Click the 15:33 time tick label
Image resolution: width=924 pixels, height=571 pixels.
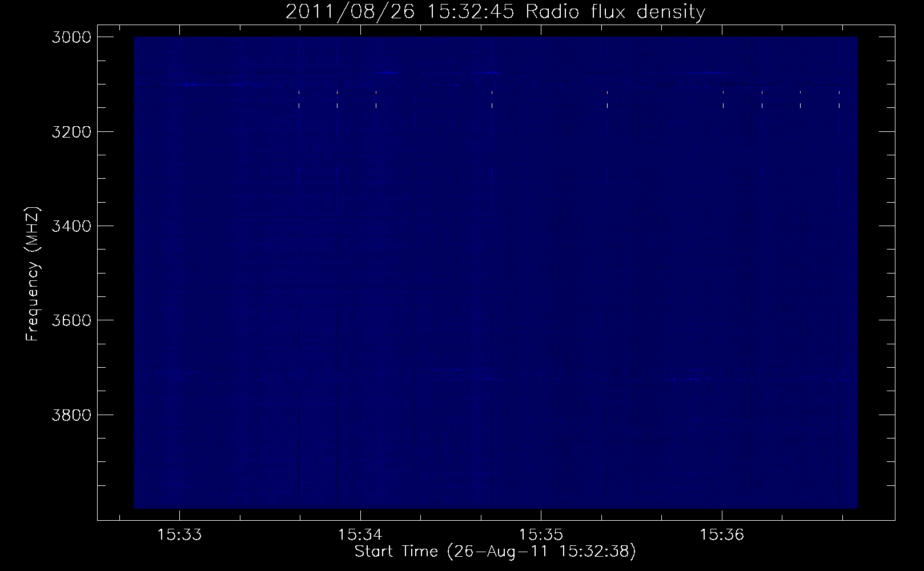179,535
